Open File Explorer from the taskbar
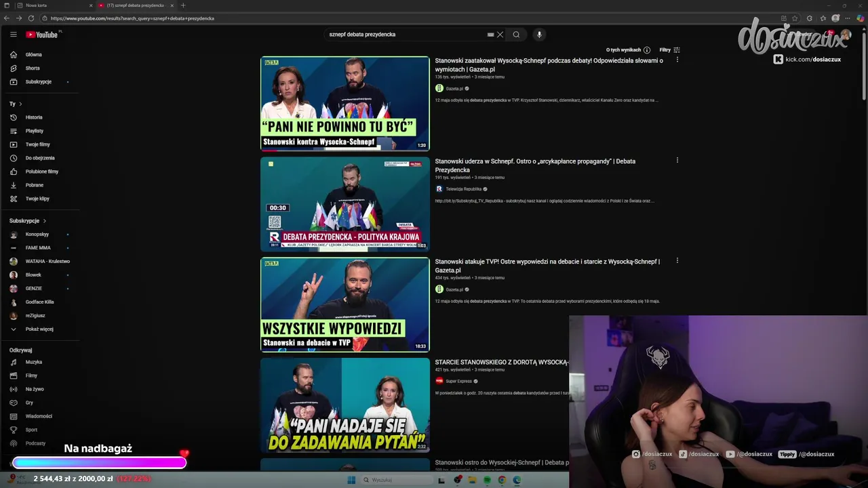This screenshot has height=488, width=868. tap(472, 480)
